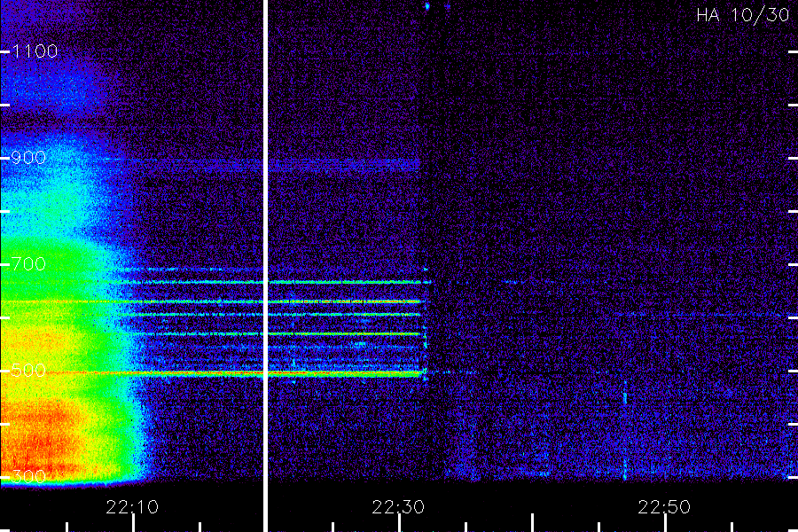Click the HA 10/30 station label
This screenshot has height=532, width=798.
(x=742, y=15)
